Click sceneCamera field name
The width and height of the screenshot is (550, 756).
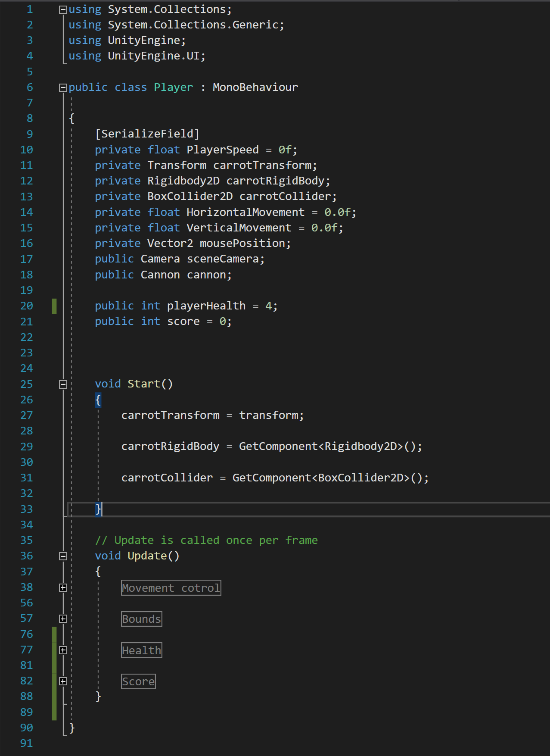(x=223, y=259)
